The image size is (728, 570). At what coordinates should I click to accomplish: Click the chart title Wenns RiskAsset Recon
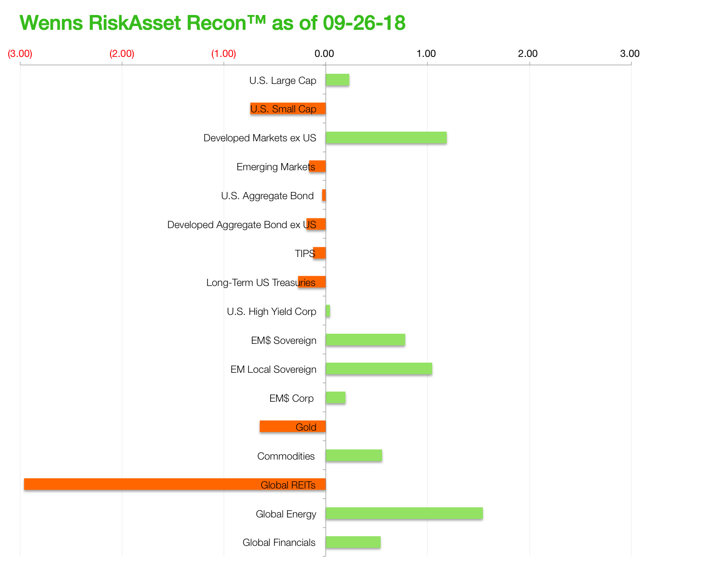coord(213,23)
